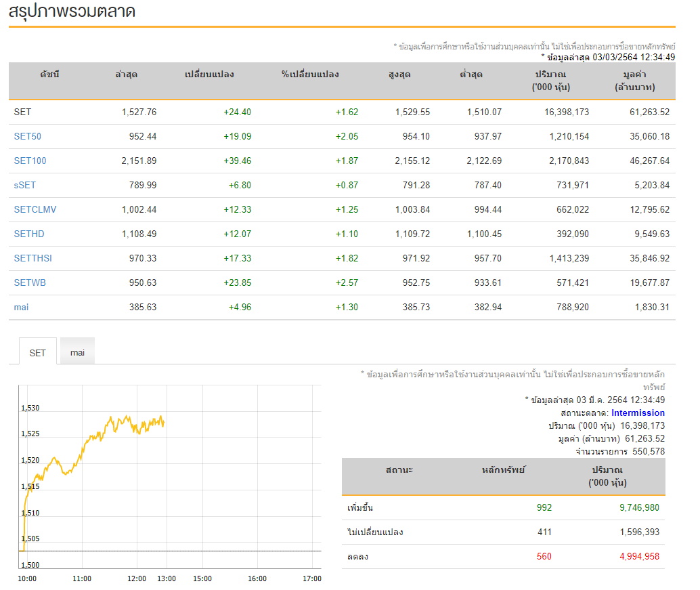The width and height of the screenshot is (700, 590).
Task: Select SET latest value 1,527.76
Action: tap(139, 112)
